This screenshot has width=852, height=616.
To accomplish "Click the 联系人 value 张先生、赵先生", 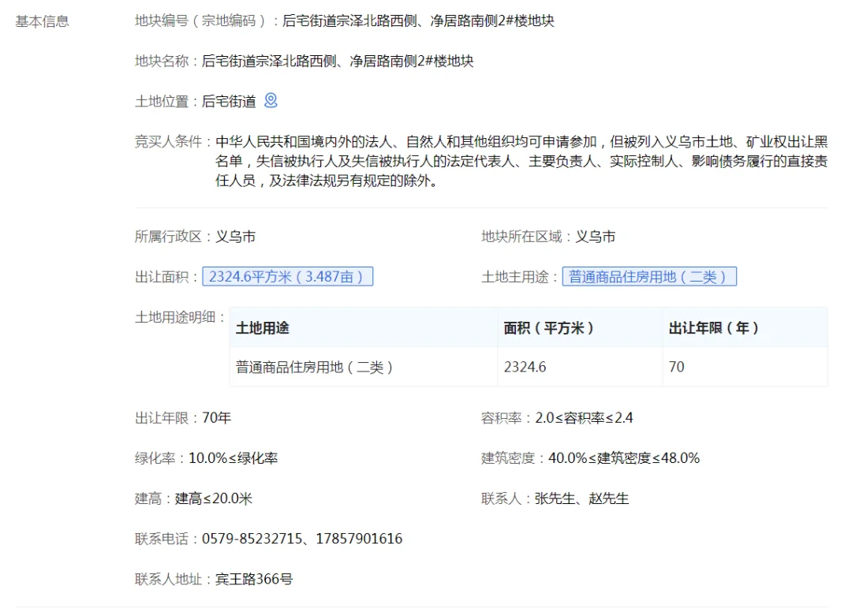I will point(582,498).
